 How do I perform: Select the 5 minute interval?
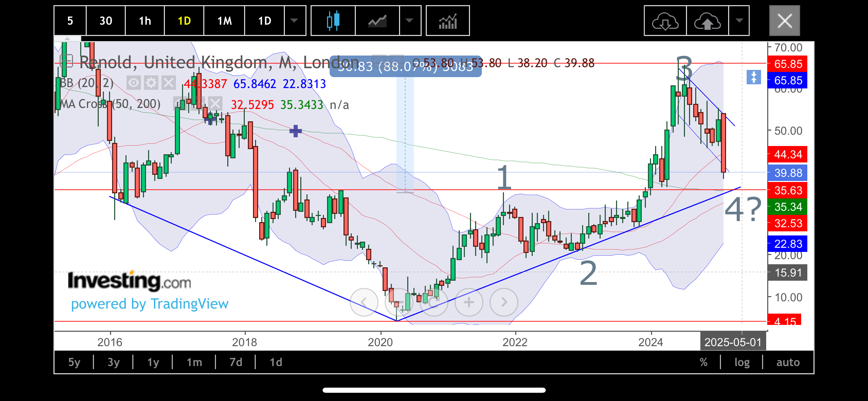click(70, 21)
